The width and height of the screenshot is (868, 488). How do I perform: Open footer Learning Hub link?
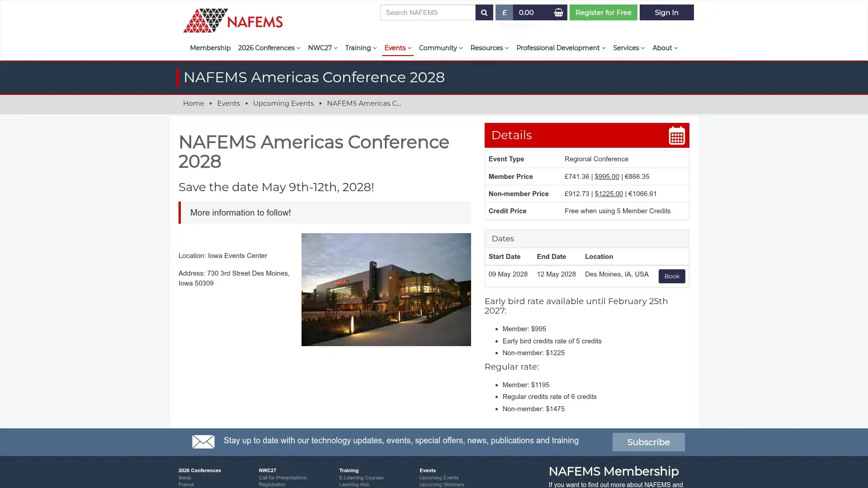[x=354, y=484]
